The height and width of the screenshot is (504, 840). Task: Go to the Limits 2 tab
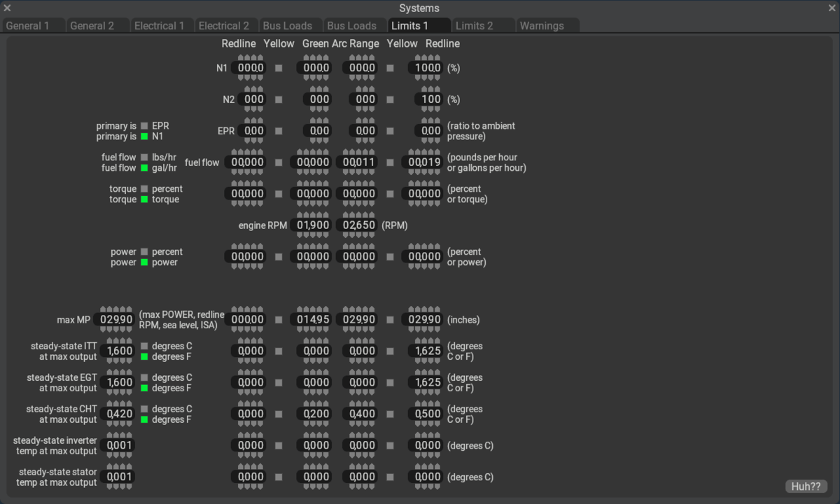[475, 26]
